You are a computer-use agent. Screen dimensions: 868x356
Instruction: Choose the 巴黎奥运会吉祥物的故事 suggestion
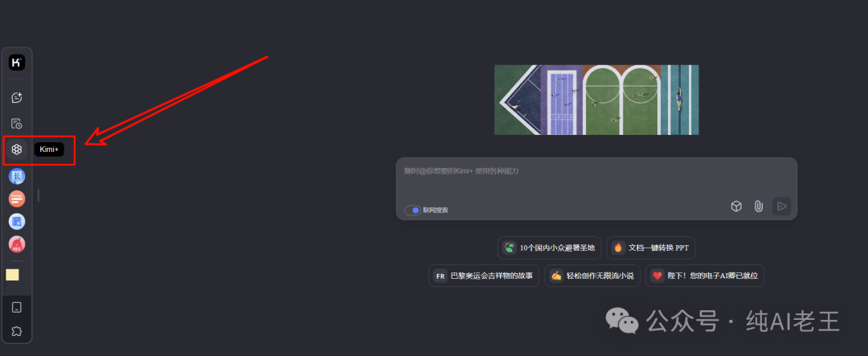pyautogui.click(x=484, y=276)
